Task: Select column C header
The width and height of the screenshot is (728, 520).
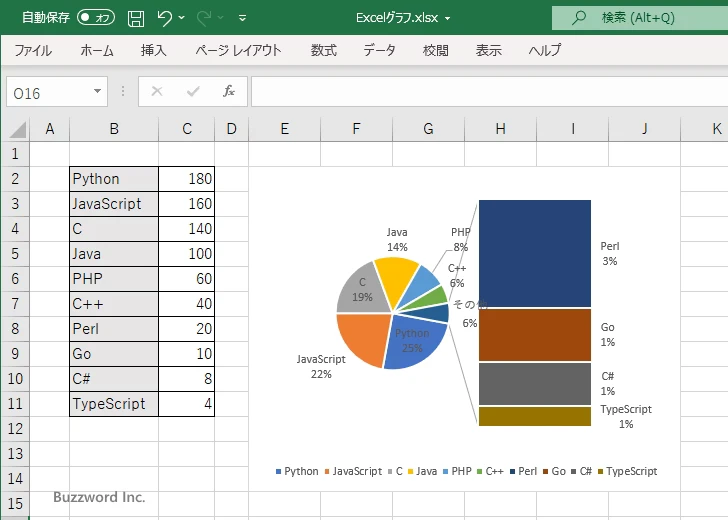Action: click(x=187, y=129)
